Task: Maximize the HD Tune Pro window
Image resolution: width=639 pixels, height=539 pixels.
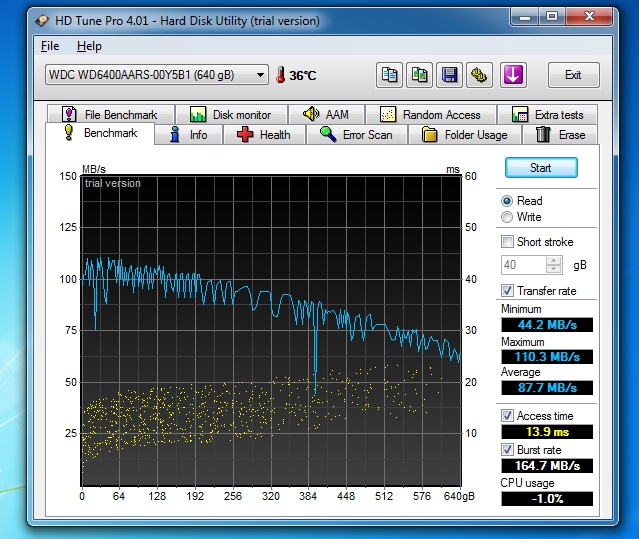Action: pos(552,17)
